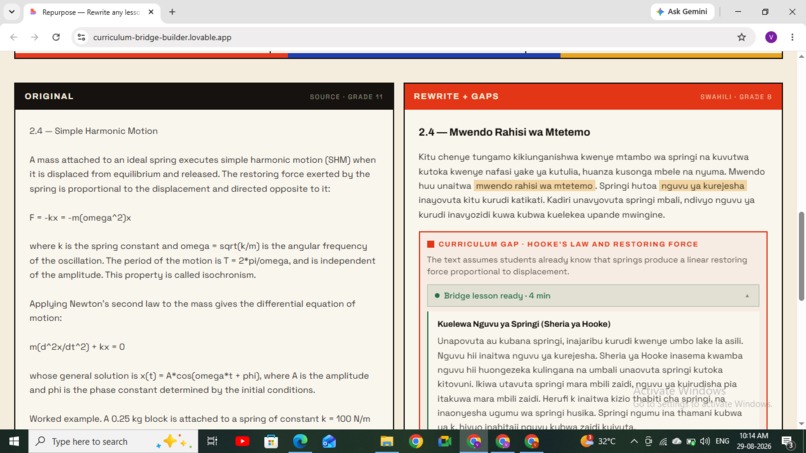This screenshot has width=806, height=453.
Task: Click the equation m(d^2x/dt^2) + kx = 0
Action: pos(77,347)
